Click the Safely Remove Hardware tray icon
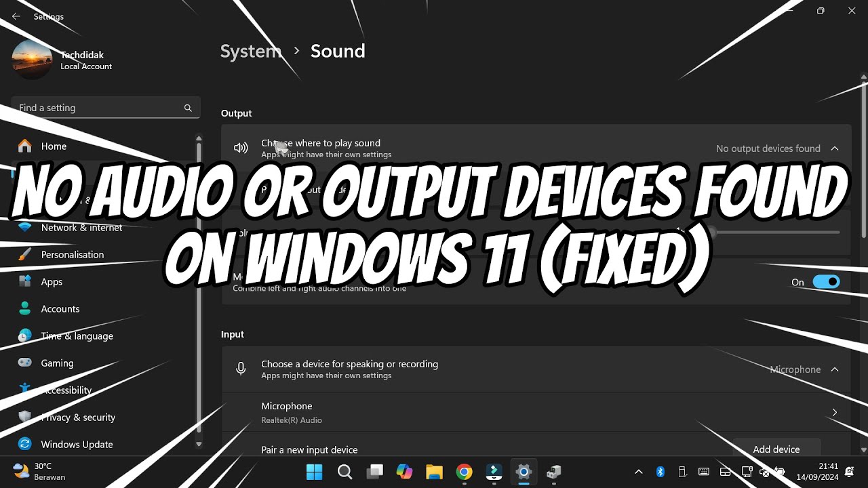This screenshot has height=488, width=868. (x=682, y=472)
